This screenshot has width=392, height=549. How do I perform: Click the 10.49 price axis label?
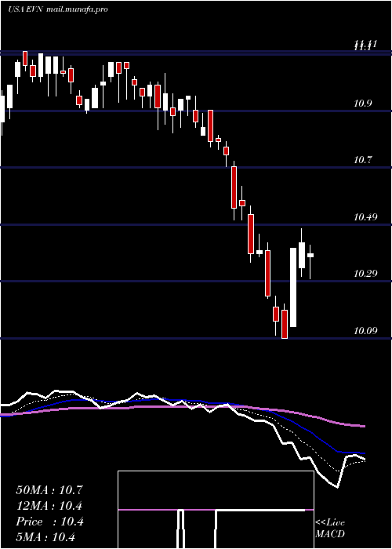365,217
